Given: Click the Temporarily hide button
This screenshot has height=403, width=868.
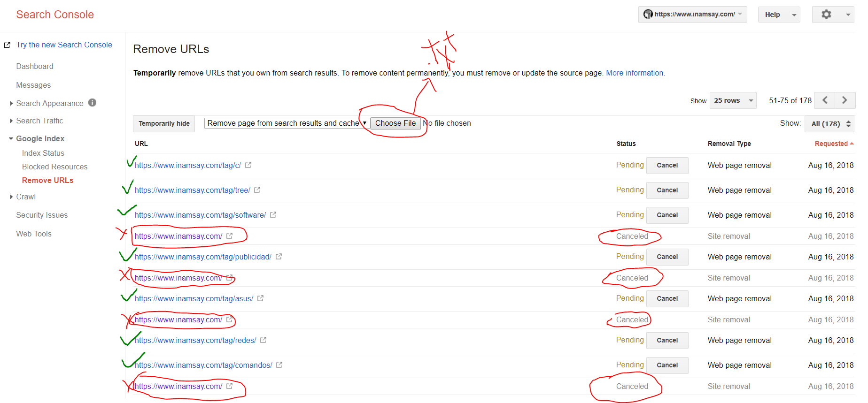Looking at the screenshot, I should point(164,124).
